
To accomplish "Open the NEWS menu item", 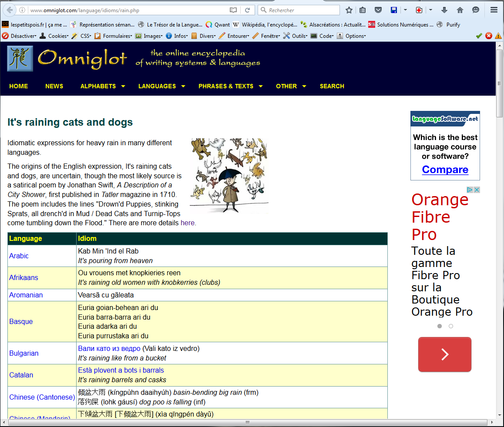I will [54, 86].
